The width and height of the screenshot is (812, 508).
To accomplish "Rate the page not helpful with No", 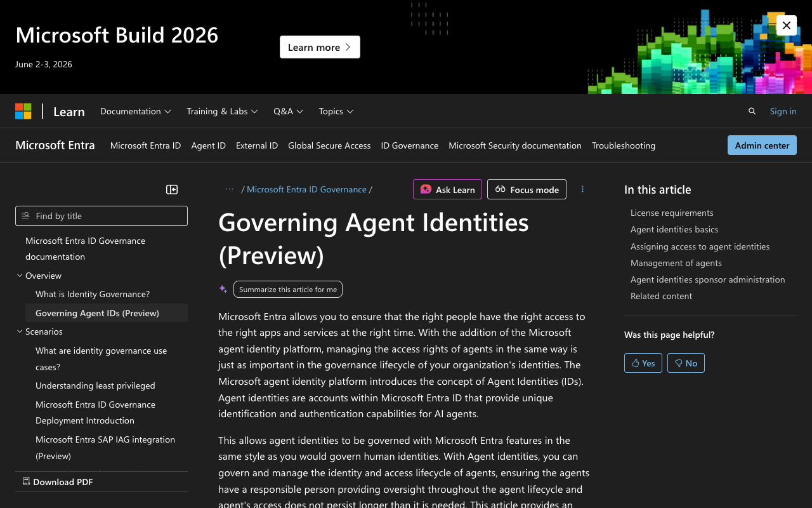I will coord(686,363).
